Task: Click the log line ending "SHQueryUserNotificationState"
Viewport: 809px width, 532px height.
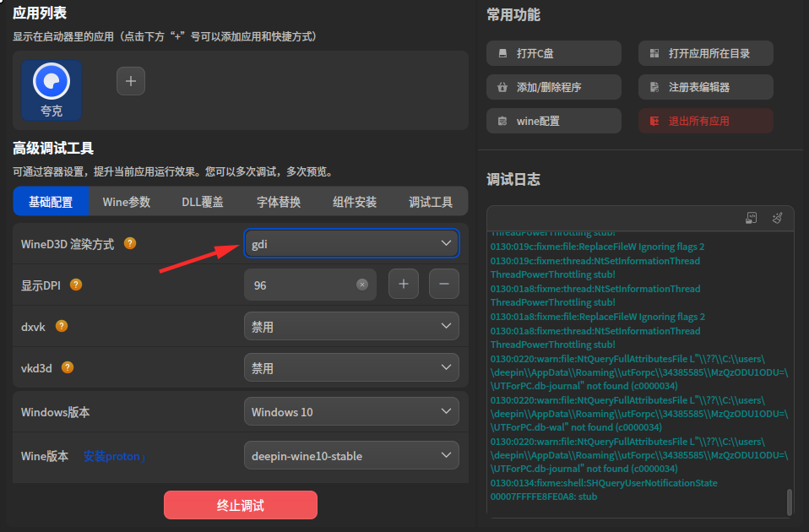Action: click(x=604, y=483)
